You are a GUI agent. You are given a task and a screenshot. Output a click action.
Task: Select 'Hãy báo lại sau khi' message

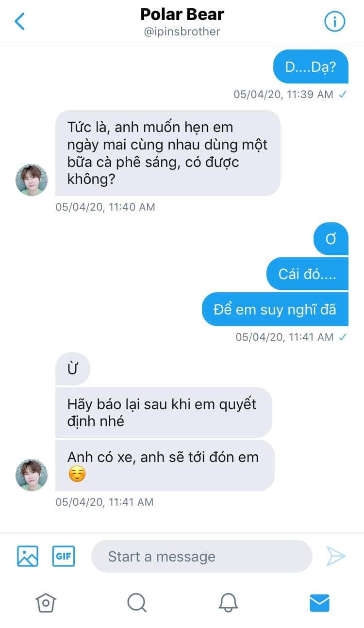164,413
